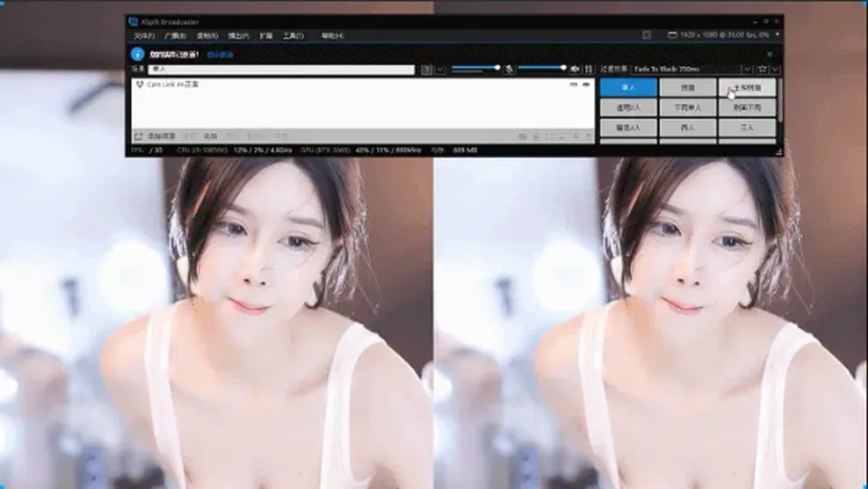The height and width of the screenshot is (489, 868).
Task: Dismiss the notification bar with its X
Action: pos(769,54)
